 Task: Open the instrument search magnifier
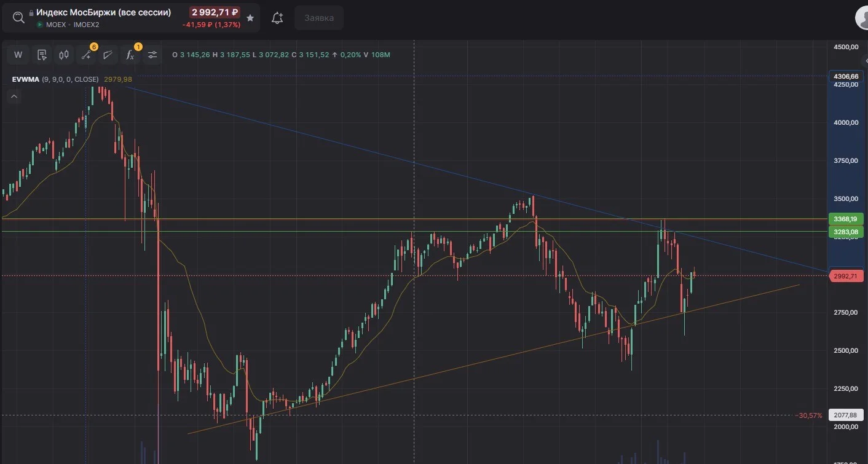click(x=18, y=18)
